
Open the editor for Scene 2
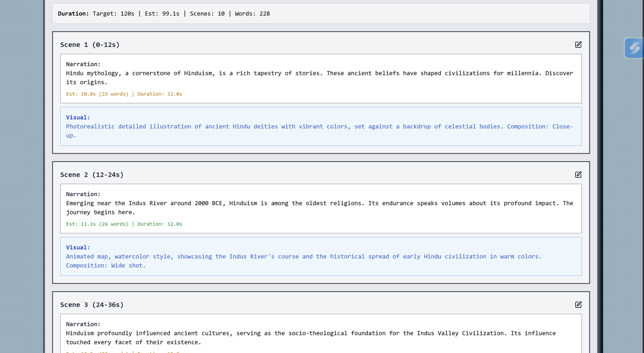[578, 174]
